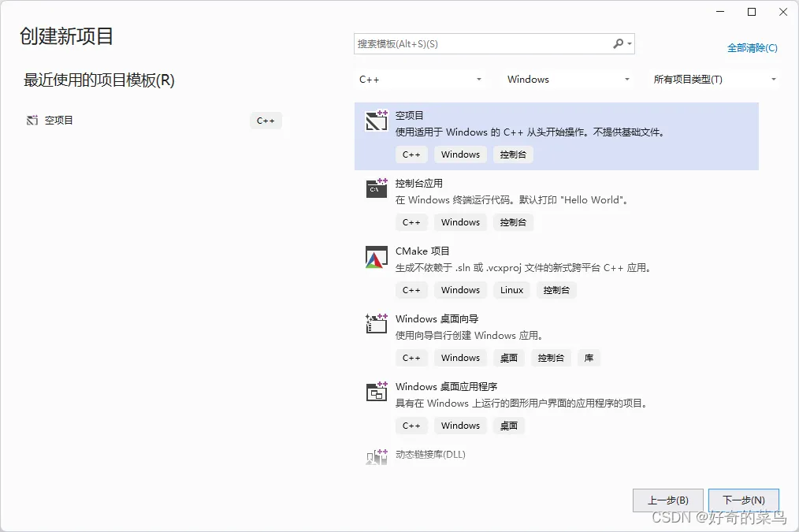The image size is (799, 532).
Task: Click the Linux tag on CMake 项目
Action: (511, 290)
